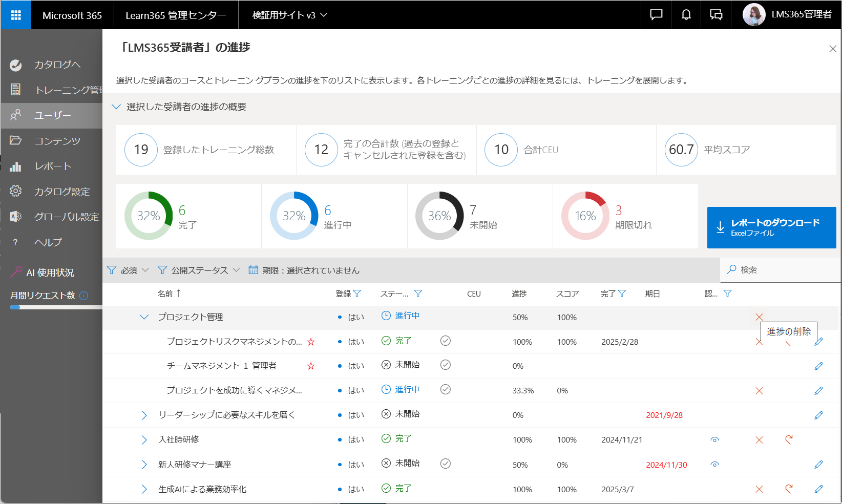This screenshot has height=504, width=842.
Task: Click the CEU checkmark in チームマネジメント row
Action: pos(446,365)
